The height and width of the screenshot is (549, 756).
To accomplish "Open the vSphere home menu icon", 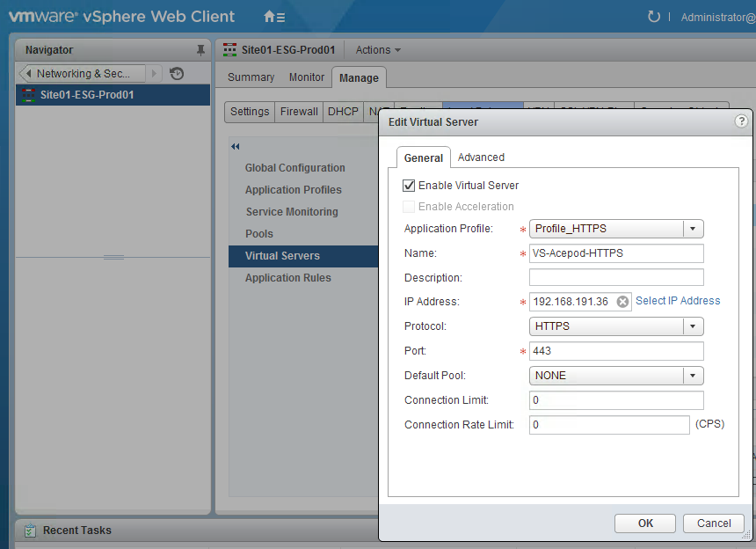I will [274, 17].
